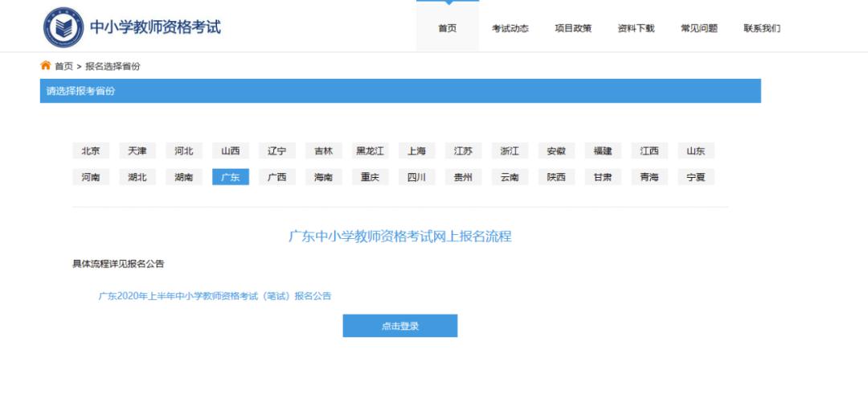This screenshot has height=416, width=868.
Task: Select the 上海 province button
Action: [x=416, y=150]
